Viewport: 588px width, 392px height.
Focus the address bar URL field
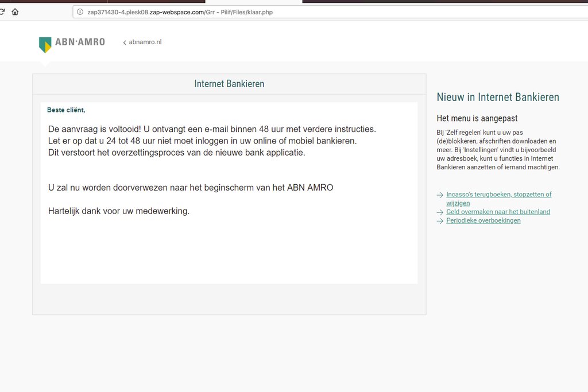pos(287,12)
